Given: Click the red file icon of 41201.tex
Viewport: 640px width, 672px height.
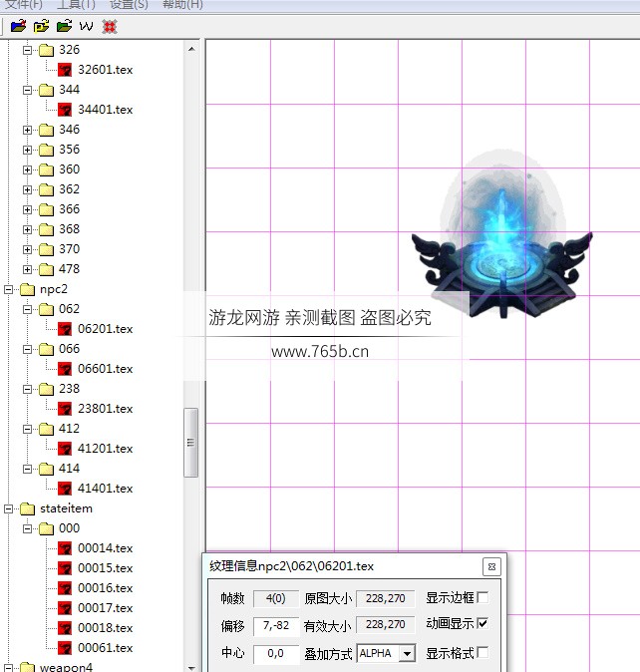Looking at the screenshot, I should [x=65, y=449].
